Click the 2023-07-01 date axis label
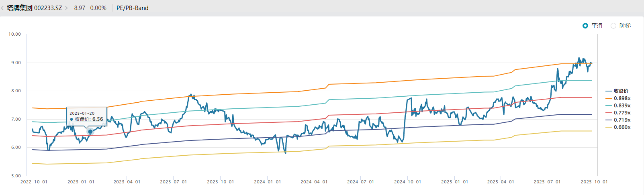The width and height of the screenshot is (644, 195). (x=174, y=182)
